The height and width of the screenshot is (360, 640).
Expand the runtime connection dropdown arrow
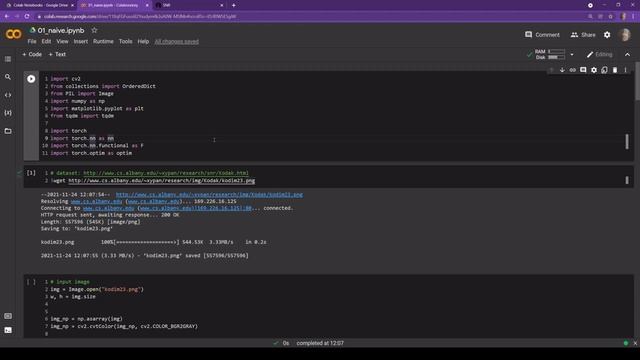[572, 54]
